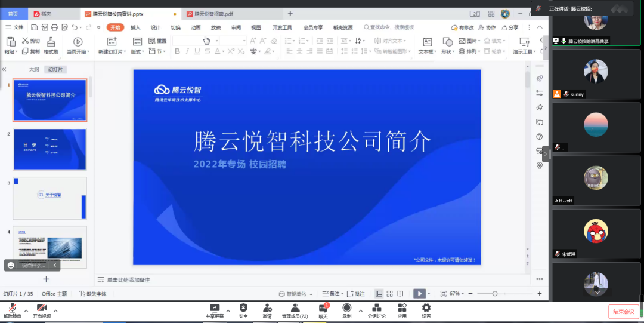
Task: Click Share Screen (共享屏幕) button
Action: click(215, 311)
